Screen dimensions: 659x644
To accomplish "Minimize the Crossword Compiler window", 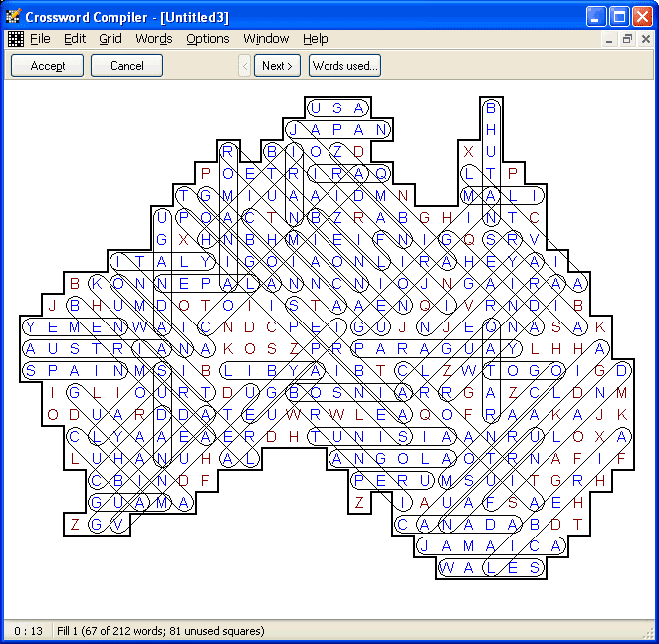I will [x=596, y=17].
